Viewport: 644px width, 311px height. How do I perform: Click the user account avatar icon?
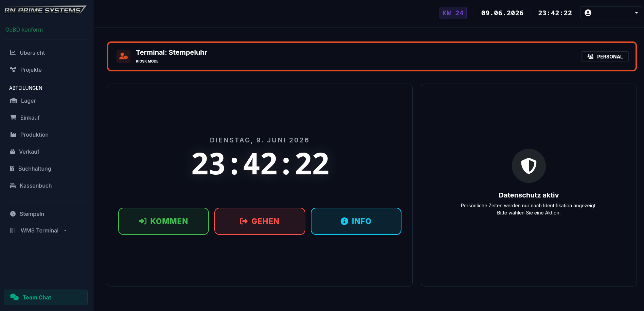click(588, 13)
